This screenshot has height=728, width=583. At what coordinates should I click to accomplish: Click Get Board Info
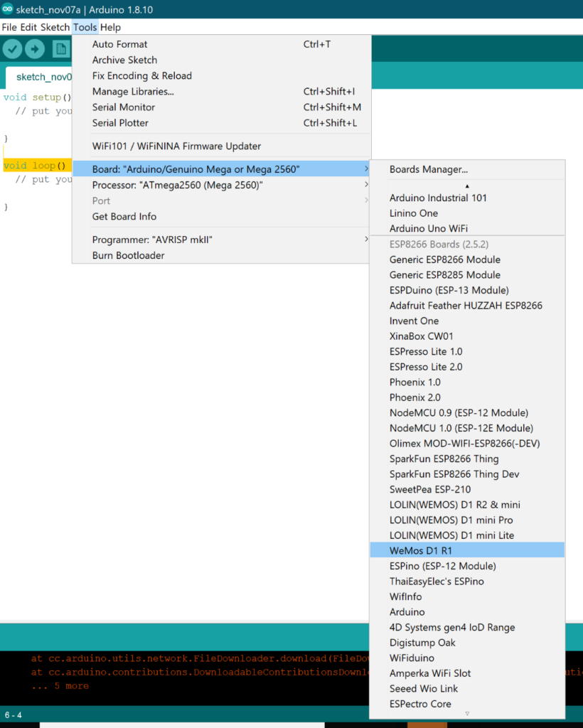coord(222,216)
